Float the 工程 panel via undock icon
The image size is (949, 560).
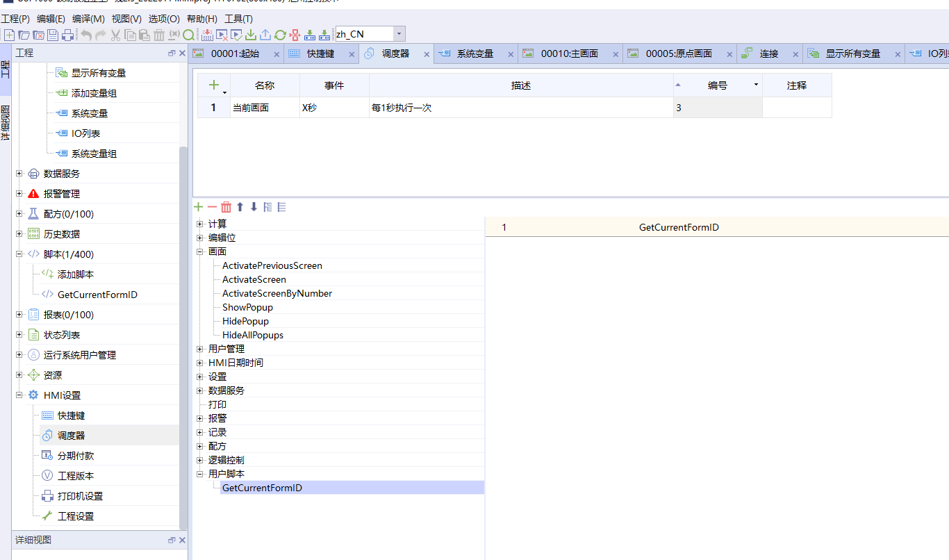pos(172,53)
